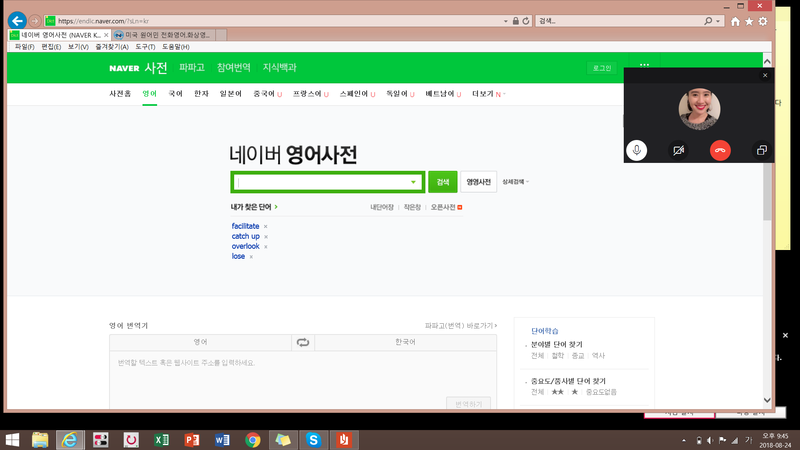This screenshot has height=450, width=800.
Task: Open Skype from the taskbar
Action: click(313, 440)
